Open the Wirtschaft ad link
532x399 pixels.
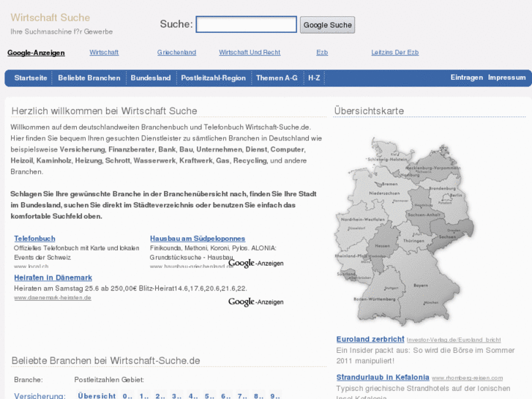[x=104, y=52]
